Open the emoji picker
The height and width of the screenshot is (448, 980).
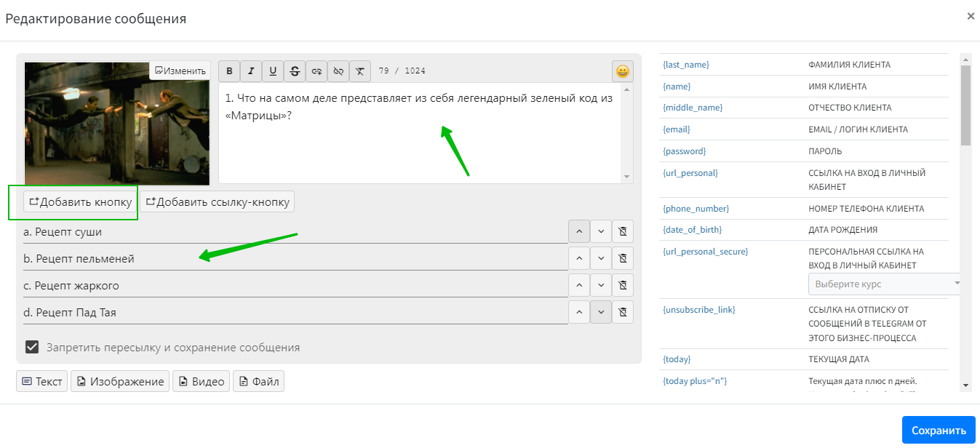pos(622,71)
